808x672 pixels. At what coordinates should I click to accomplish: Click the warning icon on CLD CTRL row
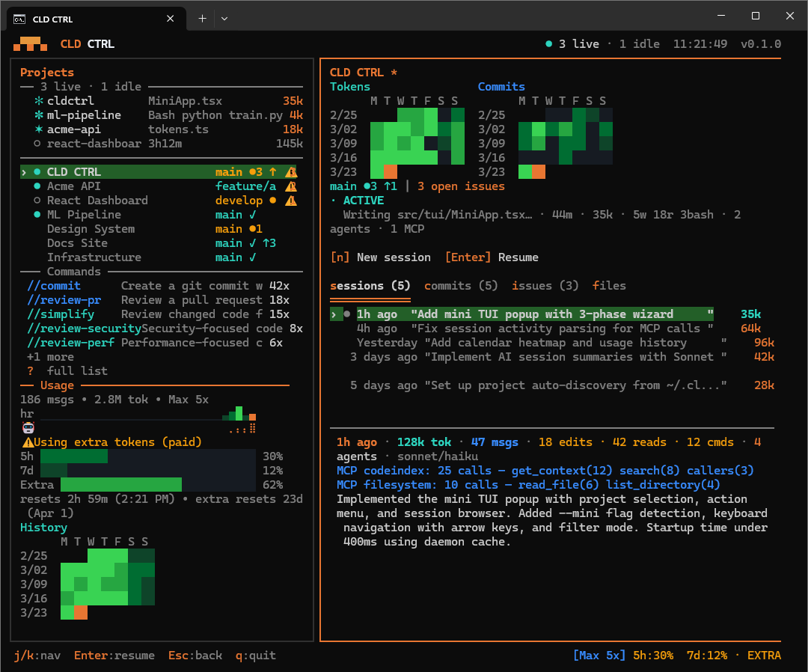click(x=291, y=171)
